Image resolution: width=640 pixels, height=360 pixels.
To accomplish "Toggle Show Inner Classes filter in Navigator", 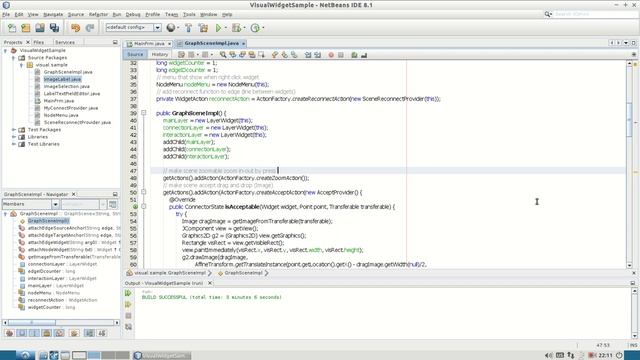I will click(59, 333).
